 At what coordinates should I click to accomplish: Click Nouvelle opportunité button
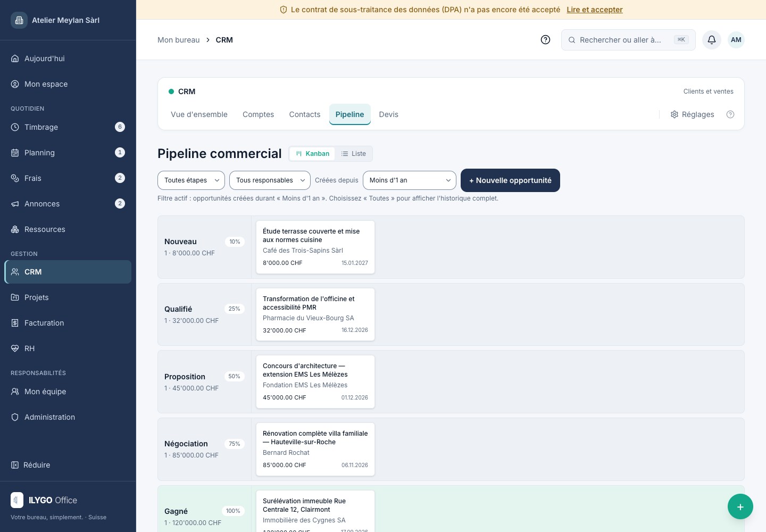point(510,180)
